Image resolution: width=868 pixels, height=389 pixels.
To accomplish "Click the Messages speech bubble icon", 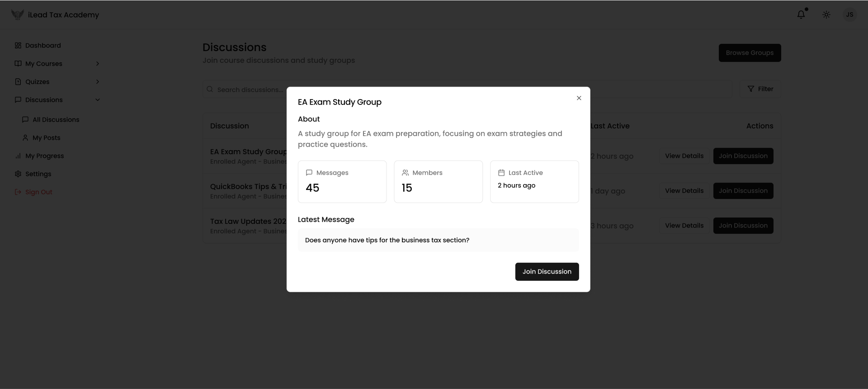I will tap(309, 173).
